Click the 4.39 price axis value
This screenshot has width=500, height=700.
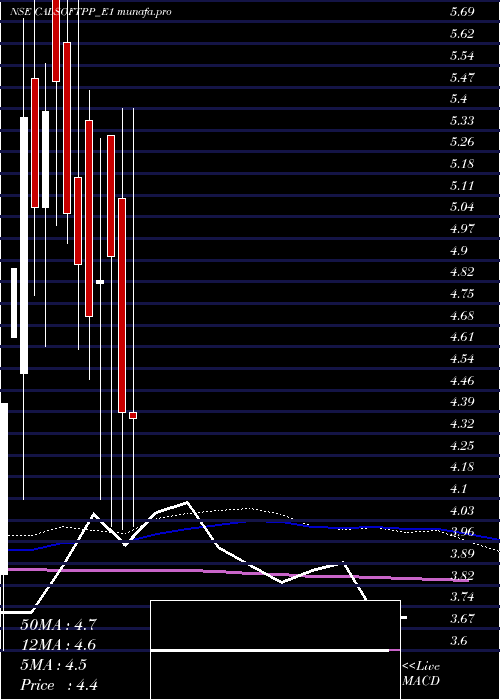click(x=462, y=402)
